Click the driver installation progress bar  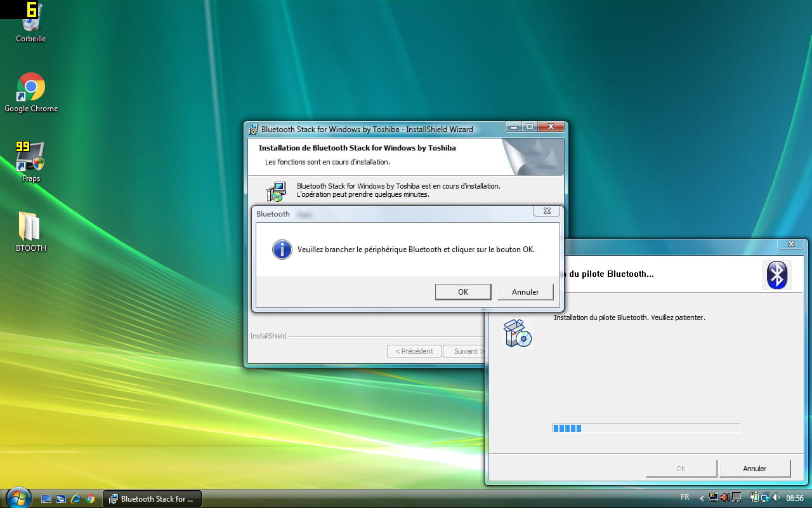(646, 428)
